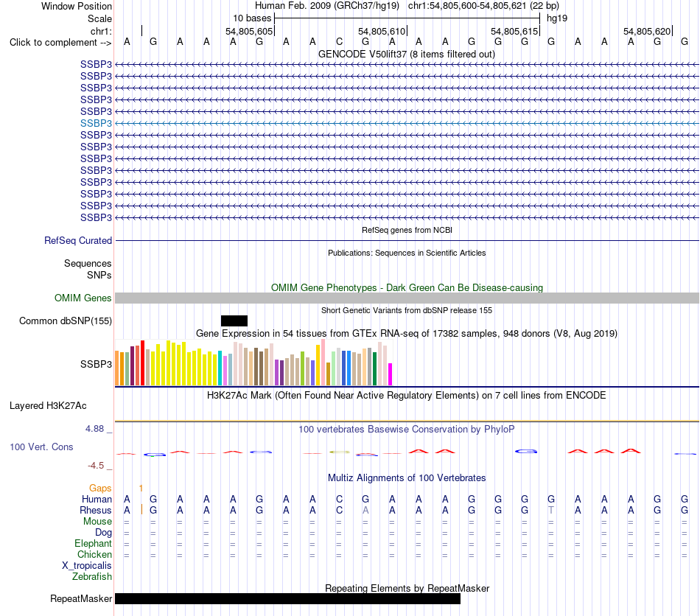Click the 'Human' species label
Viewport: 700px width, 616px height.
[97, 499]
